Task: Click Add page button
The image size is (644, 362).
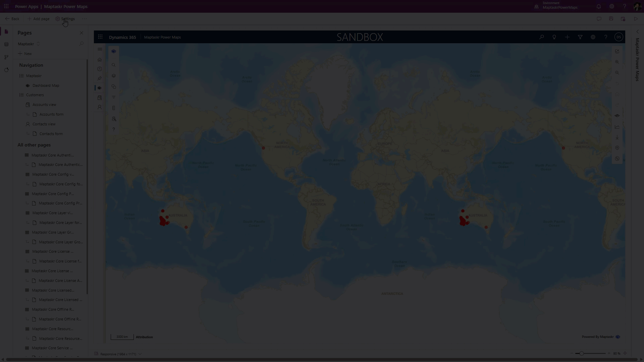Action: click(x=38, y=19)
